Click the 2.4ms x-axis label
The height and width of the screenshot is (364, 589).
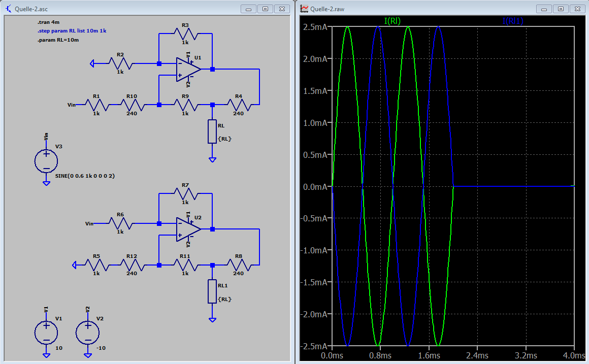click(x=477, y=355)
